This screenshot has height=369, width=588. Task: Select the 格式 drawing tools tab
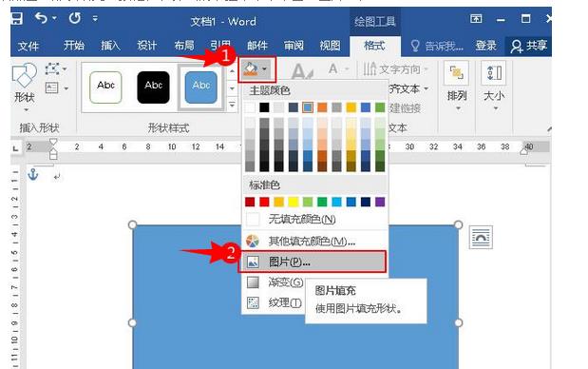pyautogui.click(x=374, y=46)
